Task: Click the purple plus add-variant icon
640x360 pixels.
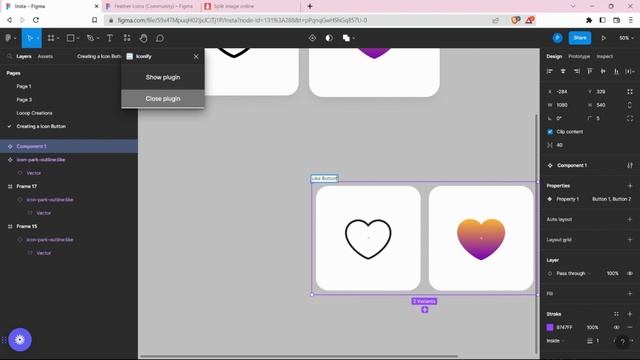Action: coord(424,310)
